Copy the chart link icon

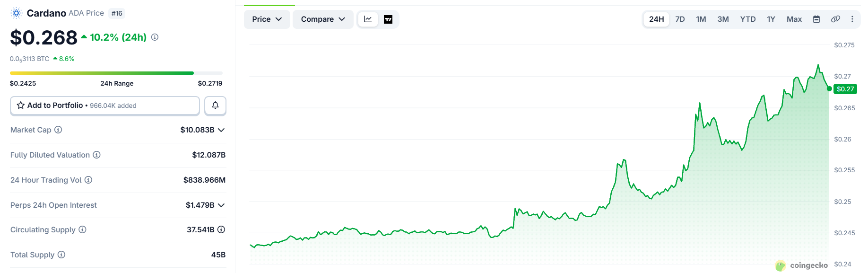tap(835, 19)
